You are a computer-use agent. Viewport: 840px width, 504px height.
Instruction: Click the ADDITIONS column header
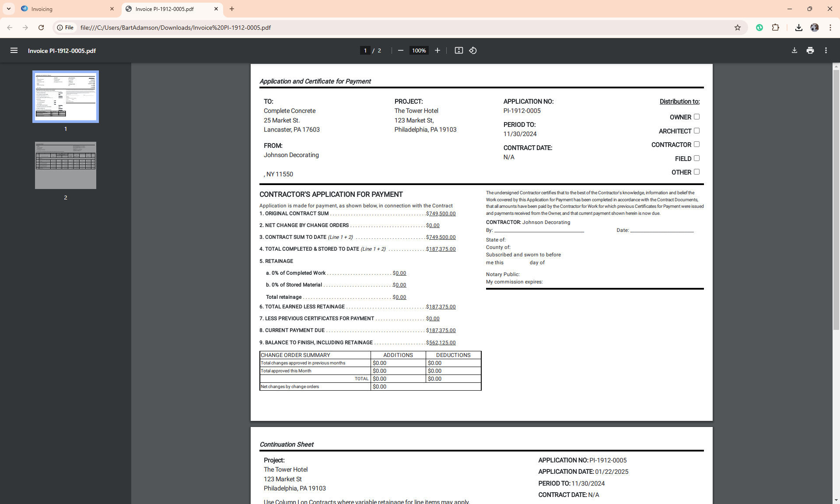tap(398, 355)
